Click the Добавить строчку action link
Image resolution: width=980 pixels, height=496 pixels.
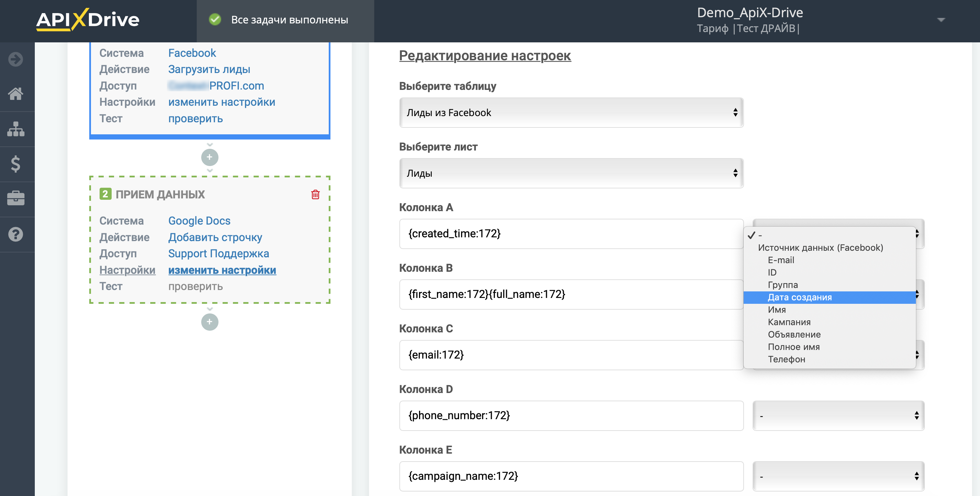tap(215, 237)
